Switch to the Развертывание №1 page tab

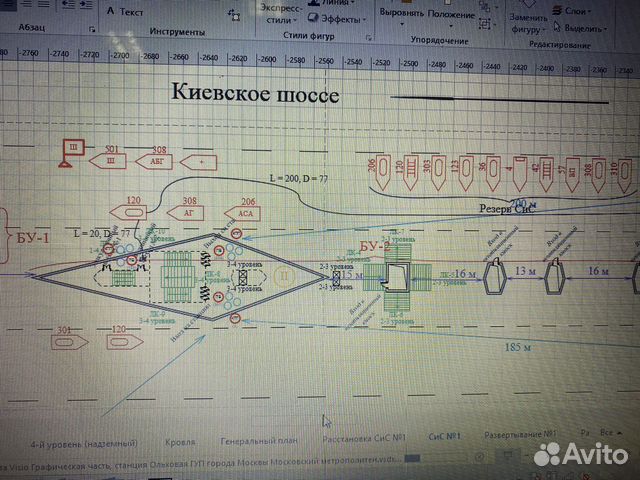coord(521,435)
